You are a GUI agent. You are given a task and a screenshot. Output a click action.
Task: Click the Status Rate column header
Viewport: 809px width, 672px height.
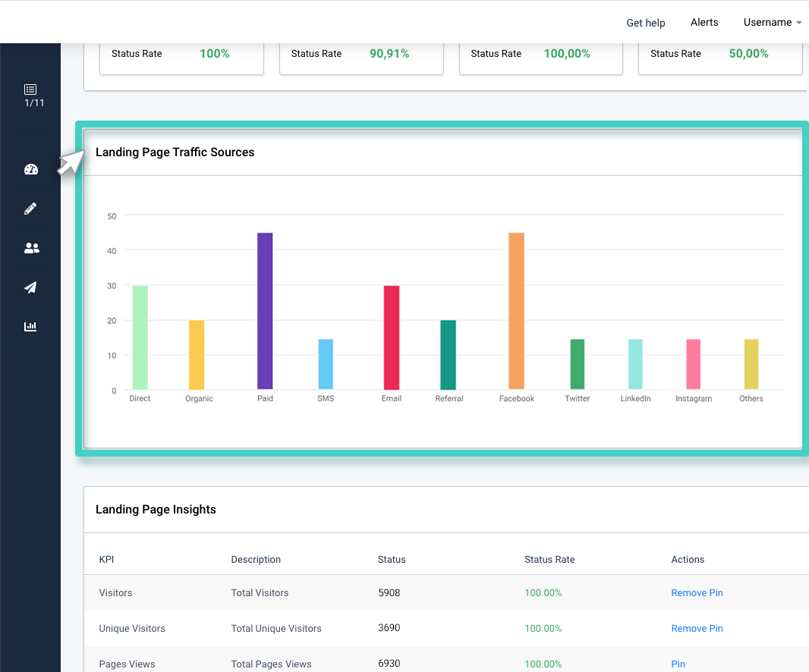549,560
